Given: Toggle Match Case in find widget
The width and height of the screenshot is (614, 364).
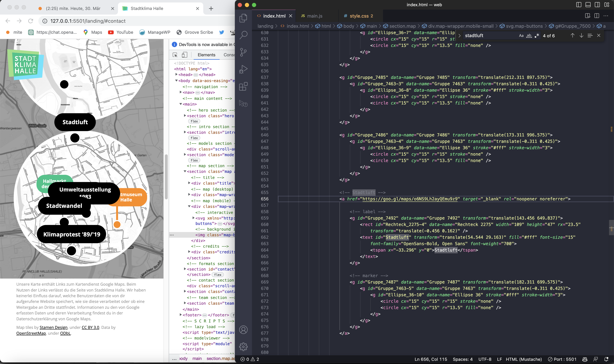Looking at the screenshot, I should 521,36.
